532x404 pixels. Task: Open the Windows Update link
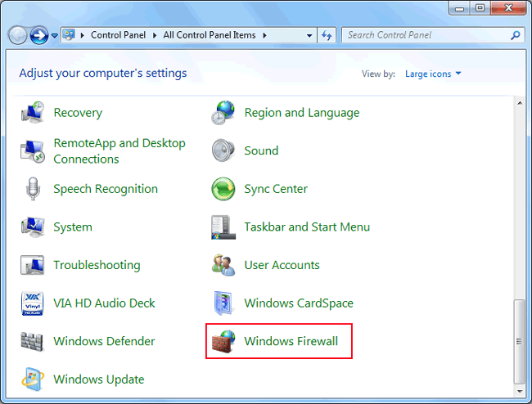[x=99, y=379]
